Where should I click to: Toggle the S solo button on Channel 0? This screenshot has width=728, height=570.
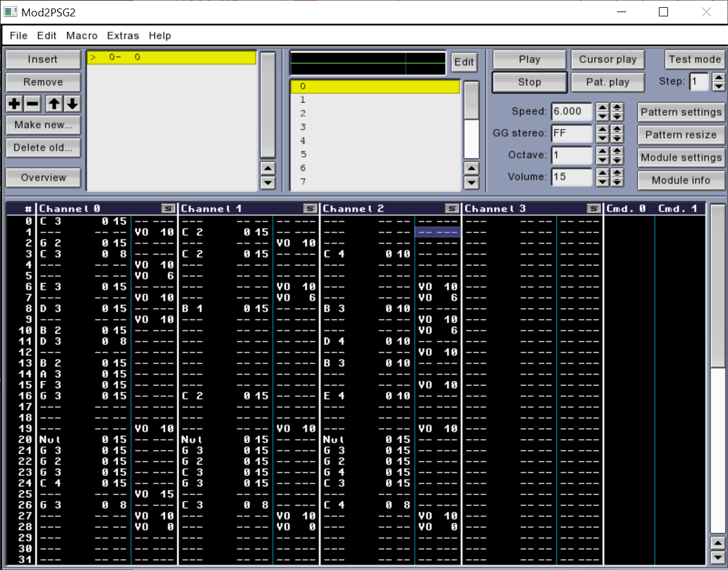point(168,209)
